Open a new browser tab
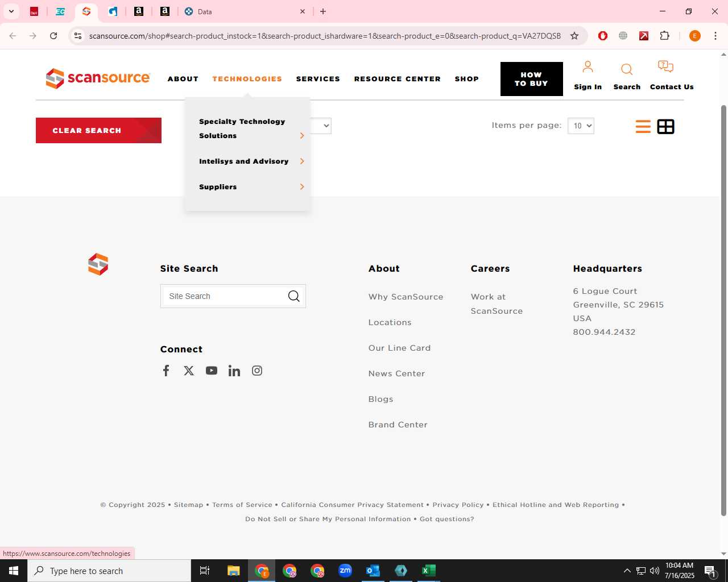The image size is (728, 582). [323, 11]
